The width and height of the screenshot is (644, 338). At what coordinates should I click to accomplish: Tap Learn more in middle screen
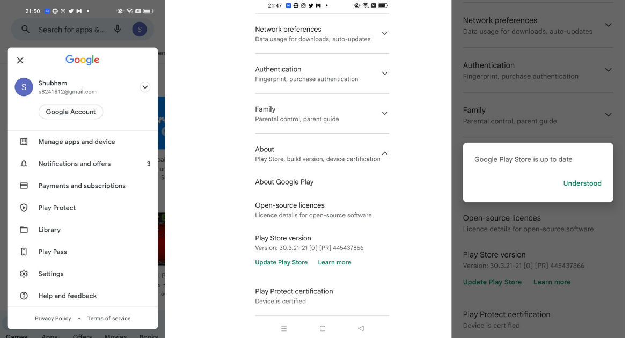[x=334, y=262]
